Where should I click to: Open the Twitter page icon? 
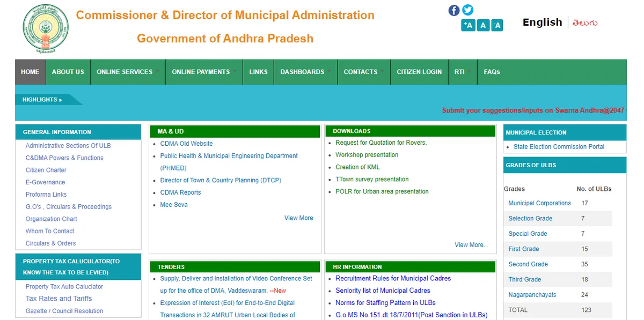pos(467,10)
